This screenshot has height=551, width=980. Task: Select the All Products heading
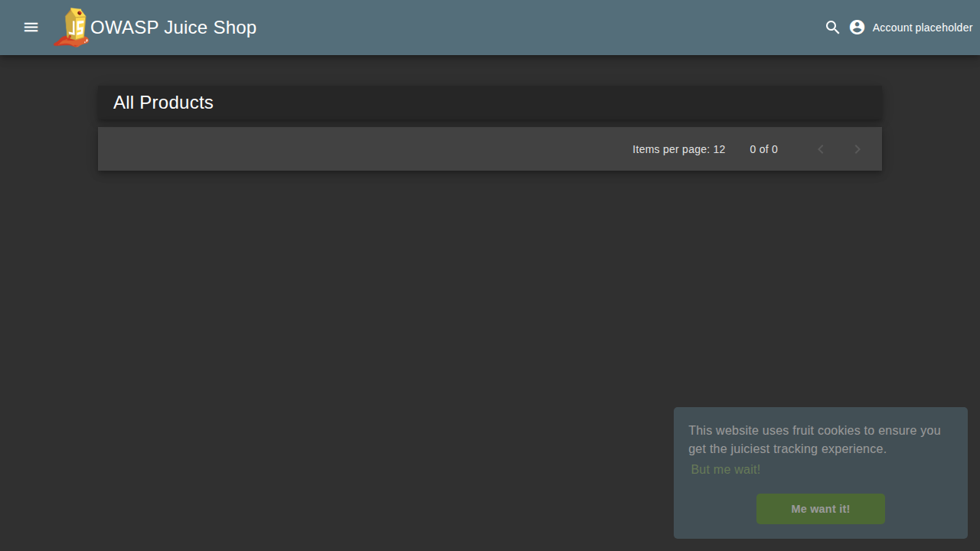click(163, 103)
